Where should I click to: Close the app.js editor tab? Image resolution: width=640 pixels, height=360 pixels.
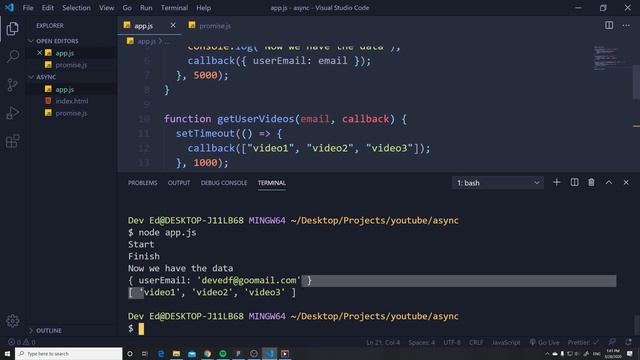click(173, 25)
